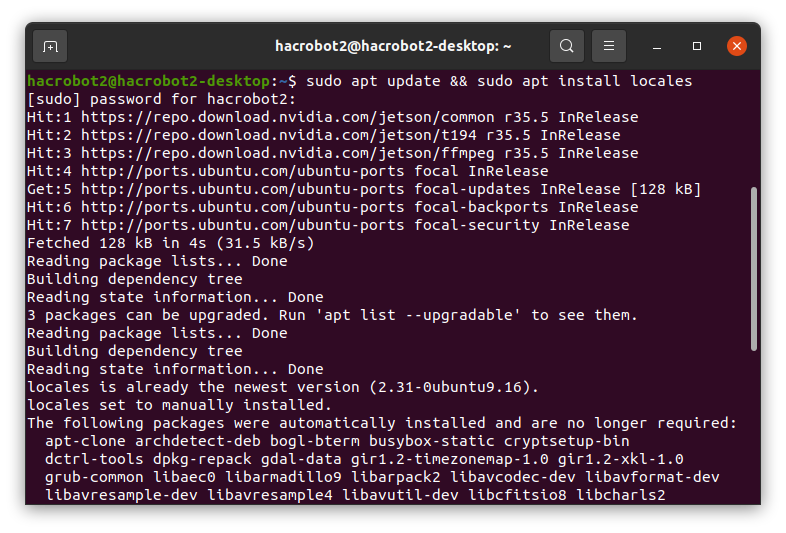
Task: Open the terminal search
Action: [x=566, y=46]
